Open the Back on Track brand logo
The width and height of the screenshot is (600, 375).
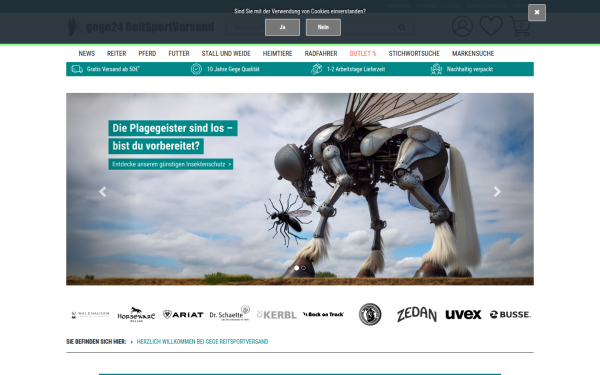pos(323,314)
